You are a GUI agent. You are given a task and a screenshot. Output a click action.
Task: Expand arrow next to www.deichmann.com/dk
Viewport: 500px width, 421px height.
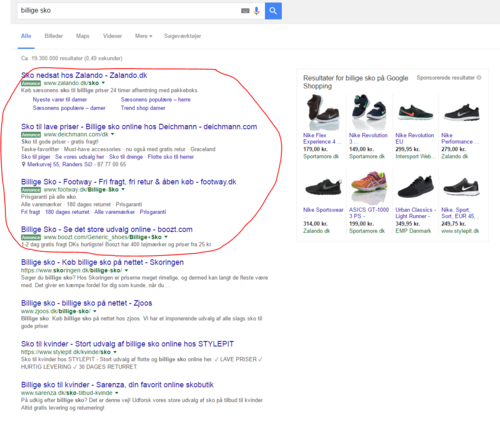pyautogui.click(x=112, y=134)
